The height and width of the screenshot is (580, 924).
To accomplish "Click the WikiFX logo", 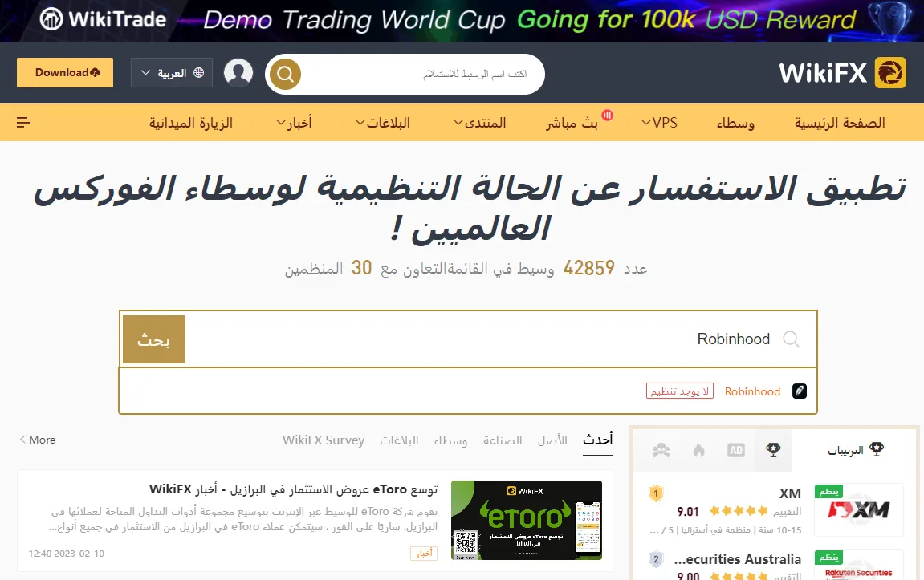I will (x=842, y=73).
